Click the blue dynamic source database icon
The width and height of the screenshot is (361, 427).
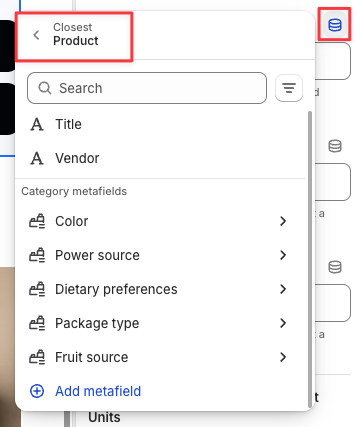(x=335, y=25)
